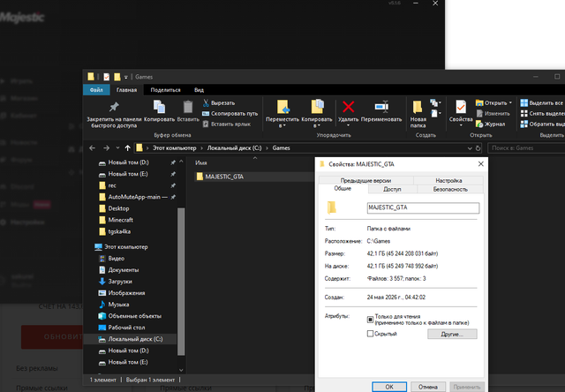Image resolution: width=565 pixels, height=392 pixels.
Task: Click the Копировать clipboard icon
Action: coord(159,107)
